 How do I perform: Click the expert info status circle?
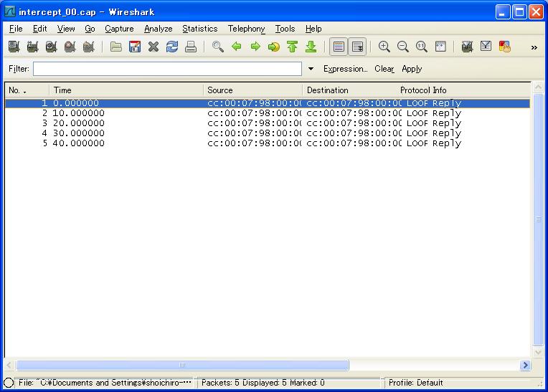coord(9,383)
